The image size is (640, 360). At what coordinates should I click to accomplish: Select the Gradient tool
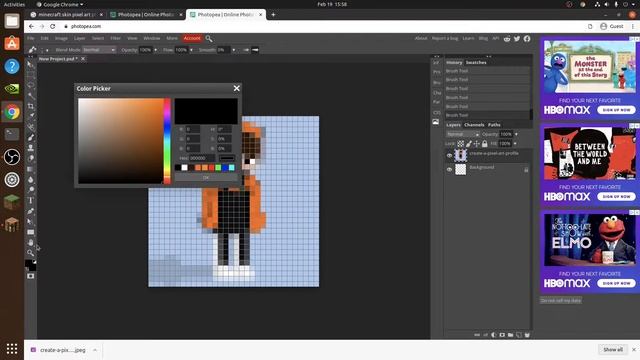click(x=31, y=169)
